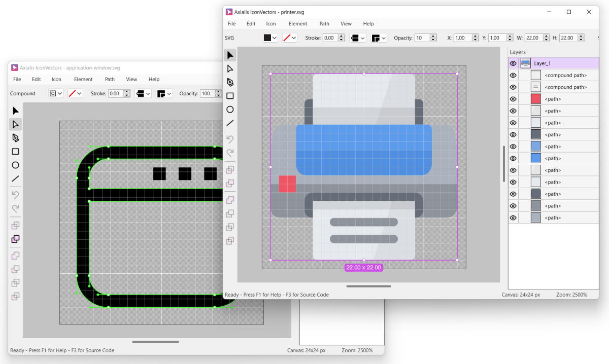
Task: Choose the Line tool in application-window.svg window
Action: [15, 178]
